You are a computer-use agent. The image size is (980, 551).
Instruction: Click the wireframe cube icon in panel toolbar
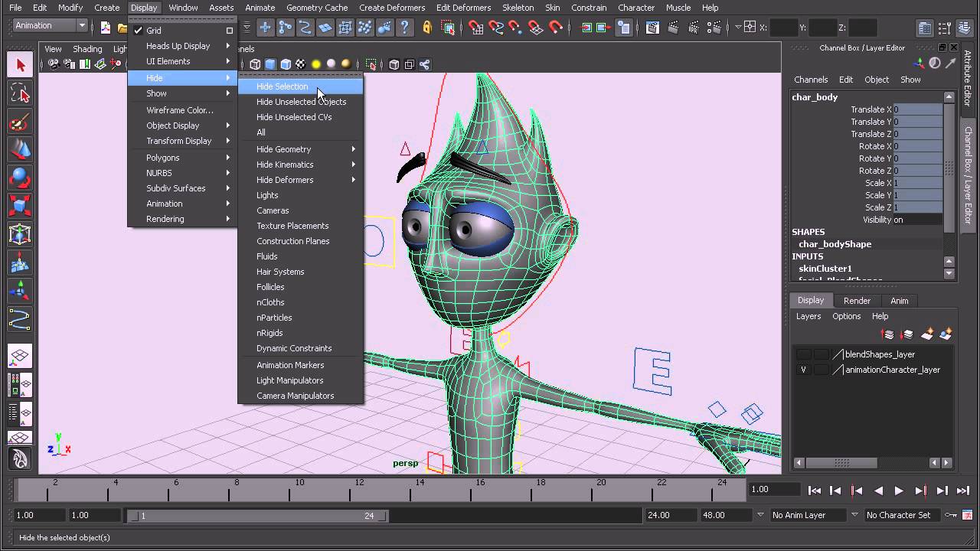tap(255, 64)
